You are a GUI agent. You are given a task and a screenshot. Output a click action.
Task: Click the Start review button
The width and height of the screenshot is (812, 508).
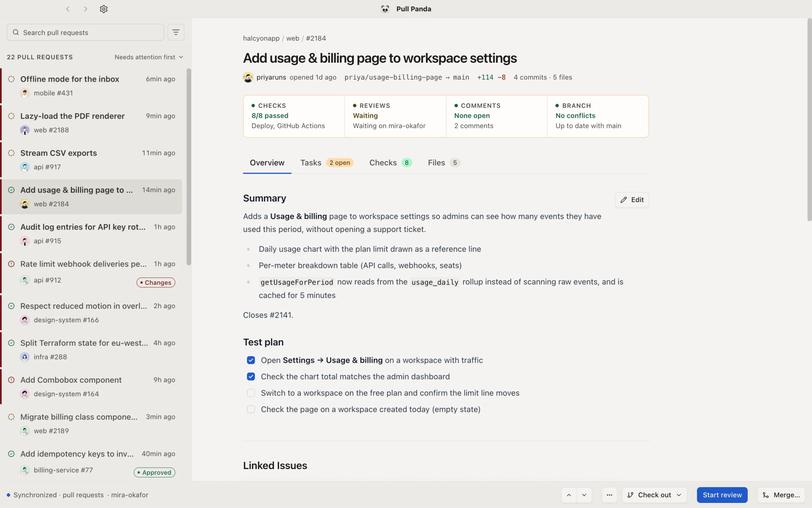pyautogui.click(x=722, y=495)
